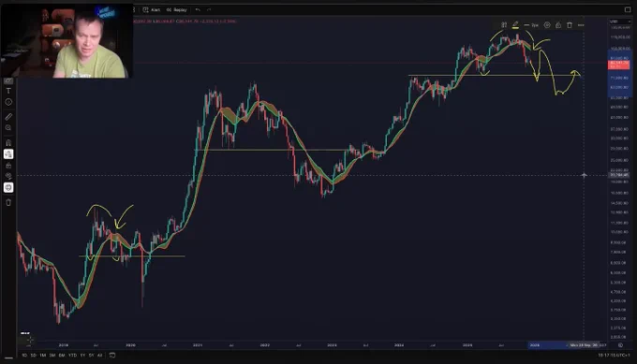Toggle Lock All Drawings padlock

point(8,166)
